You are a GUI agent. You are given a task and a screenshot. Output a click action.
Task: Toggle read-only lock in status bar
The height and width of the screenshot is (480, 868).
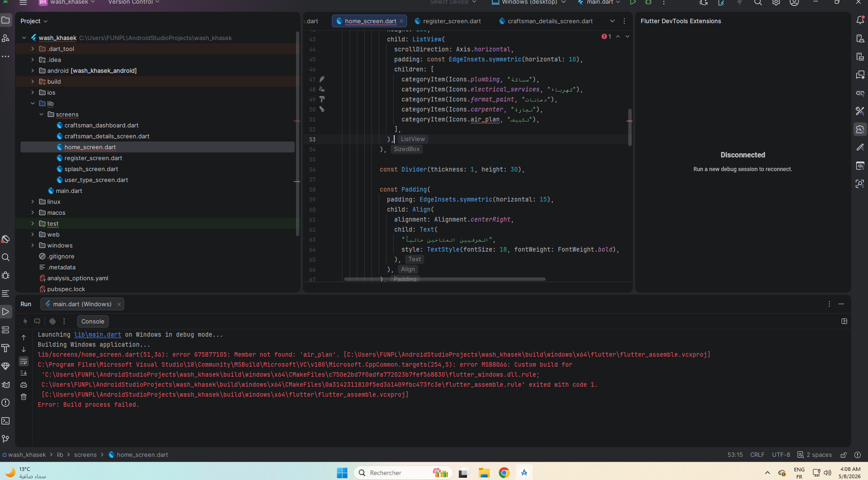[x=843, y=455]
